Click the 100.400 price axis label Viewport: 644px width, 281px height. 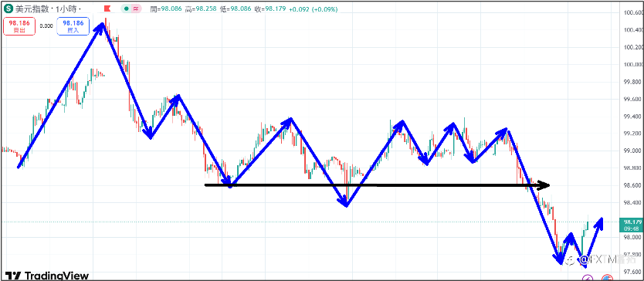(x=632, y=30)
